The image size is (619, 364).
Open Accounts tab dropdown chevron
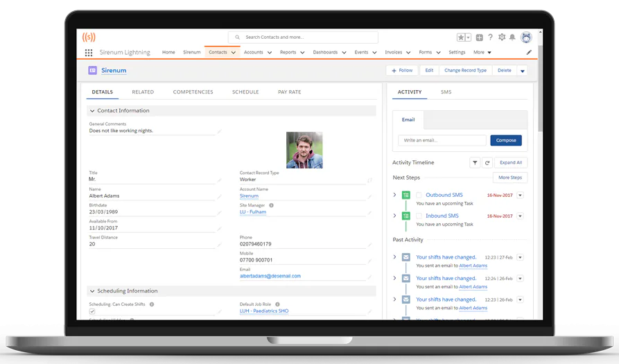(270, 53)
